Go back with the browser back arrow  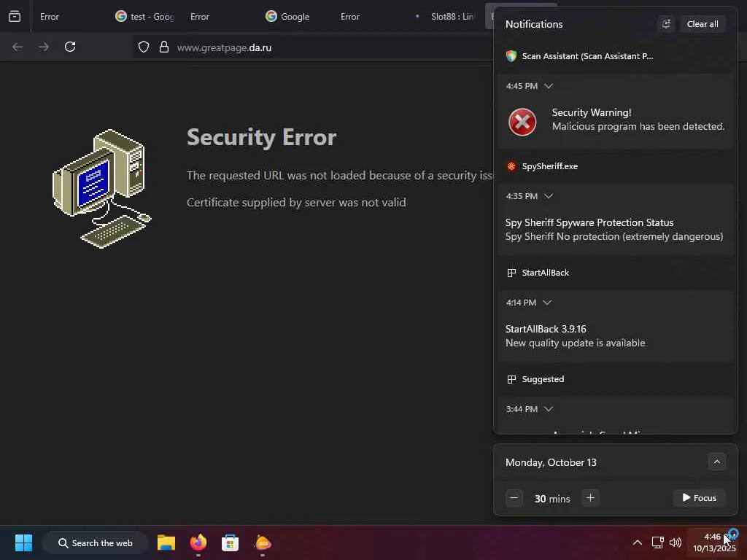click(x=18, y=47)
